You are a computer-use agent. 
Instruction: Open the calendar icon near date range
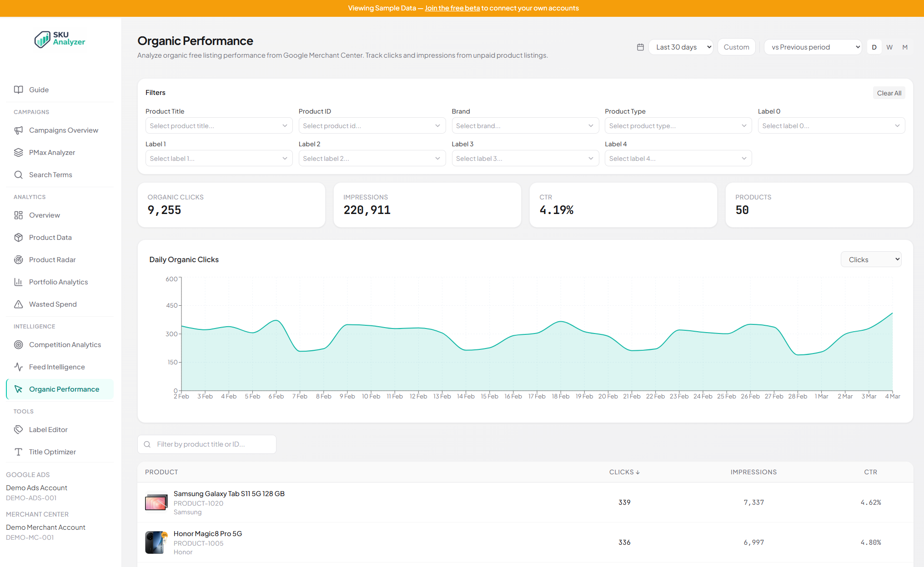click(x=640, y=47)
